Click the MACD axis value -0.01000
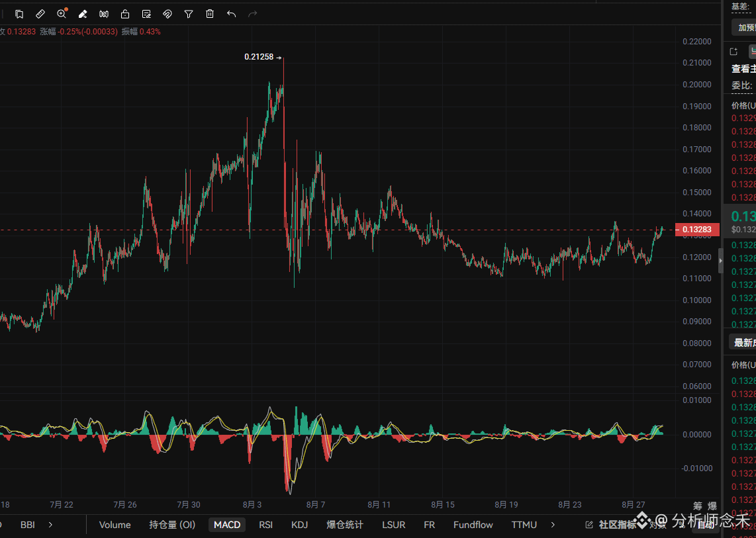Image resolution: width=756 pixels, height=538 pixels. pyautogui.click(x=696, y=469)
